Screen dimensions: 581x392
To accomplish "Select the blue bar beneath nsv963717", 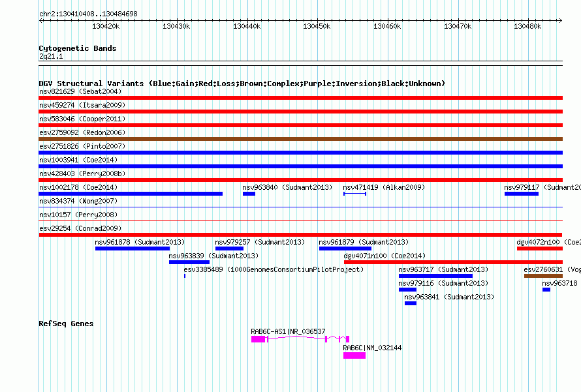I will (x=436, y=276).
